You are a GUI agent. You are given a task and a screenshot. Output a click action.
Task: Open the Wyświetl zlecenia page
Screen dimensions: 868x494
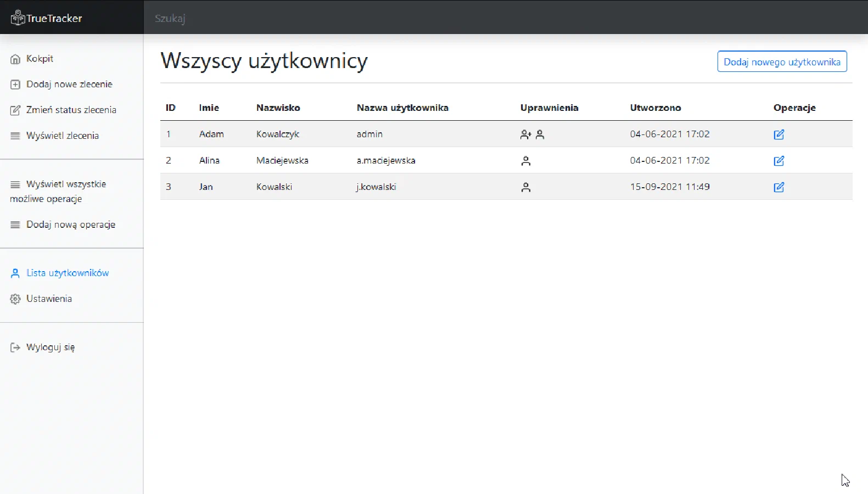tap(62, 136)
